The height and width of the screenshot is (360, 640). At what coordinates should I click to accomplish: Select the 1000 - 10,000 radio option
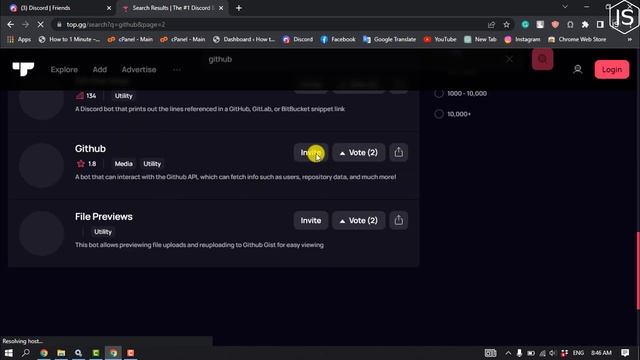[439, 93]
